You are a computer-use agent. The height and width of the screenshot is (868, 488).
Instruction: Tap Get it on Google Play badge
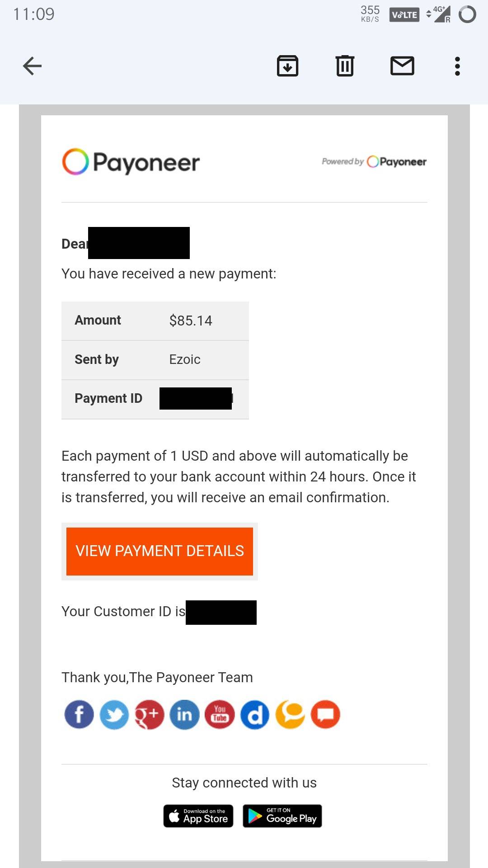point(282,816)
